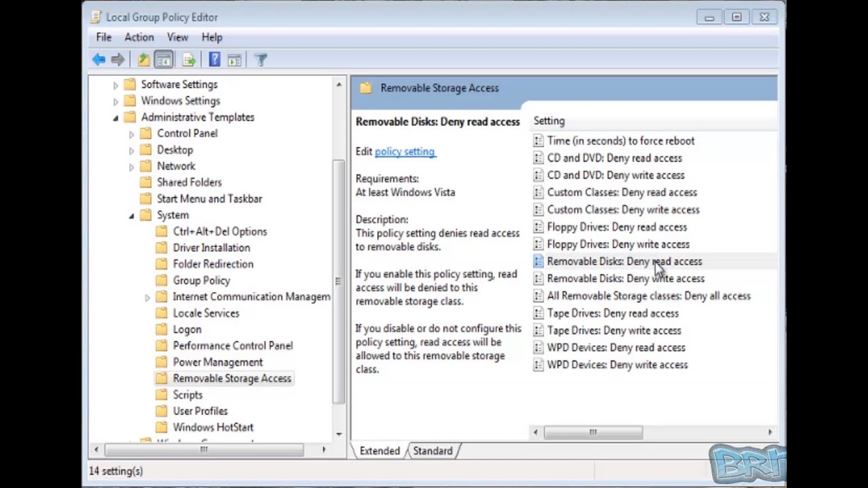Click the icon beside WPD Devices: Deny write access

tap(538, 365)
